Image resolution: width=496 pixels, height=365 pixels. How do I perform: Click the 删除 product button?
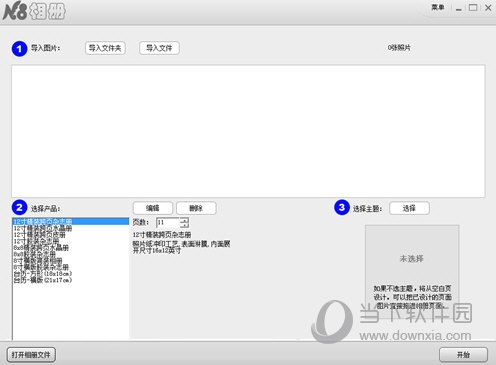click(x=196, y=208)
